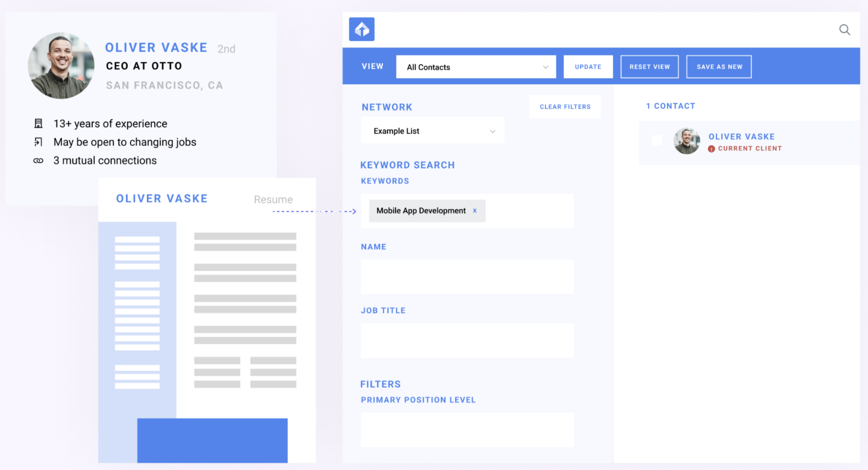The image size is (868, 470).
Task: Click the CEO AT OTTO title text
Action: coord(144,66)
